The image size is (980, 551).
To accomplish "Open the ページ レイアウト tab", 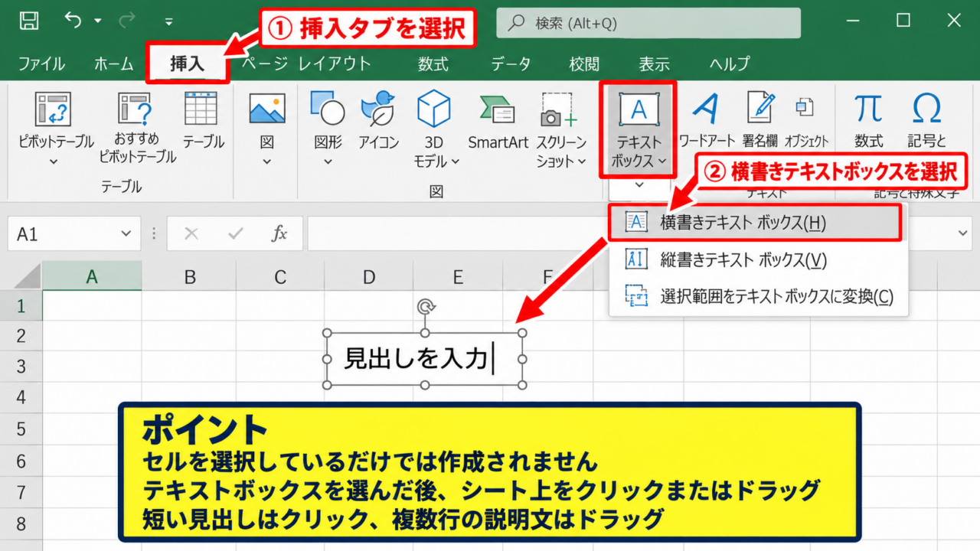I will tap(306, 64).
